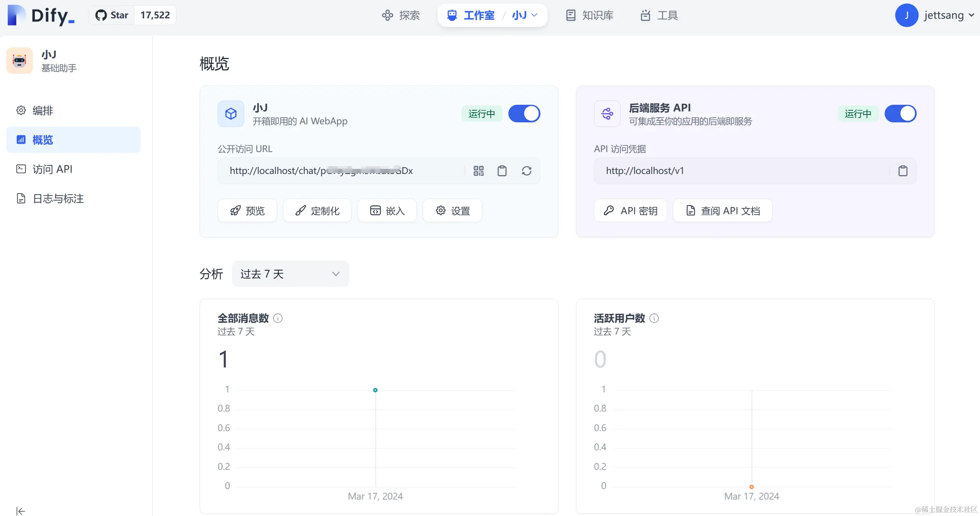Click the 嵌入 embed button
980x516 pixels.
(387, 211)
